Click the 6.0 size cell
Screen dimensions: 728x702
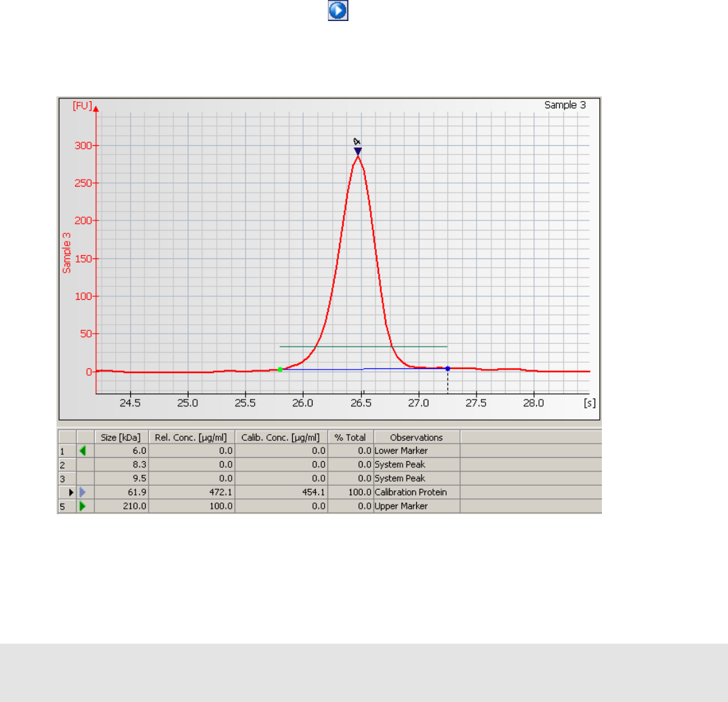click(121, 450)
